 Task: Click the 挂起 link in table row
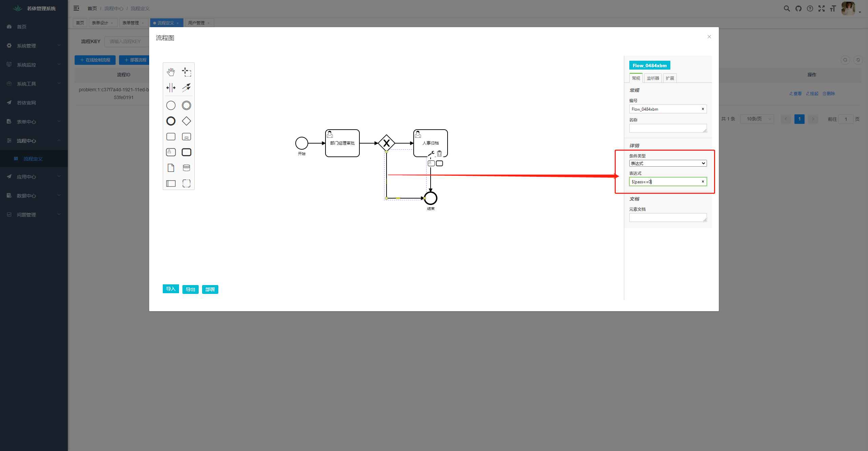point(812,93)
